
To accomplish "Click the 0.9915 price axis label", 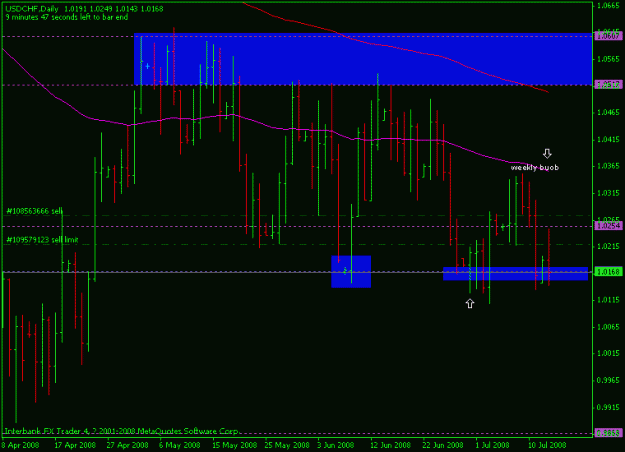I will click(x=608, y=407).
